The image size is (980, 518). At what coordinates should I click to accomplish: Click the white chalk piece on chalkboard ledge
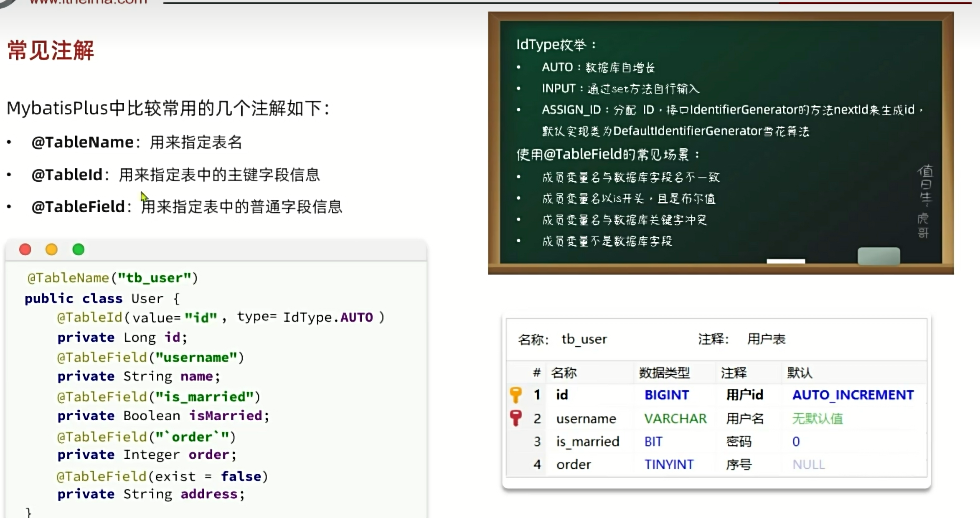[785, 261]
